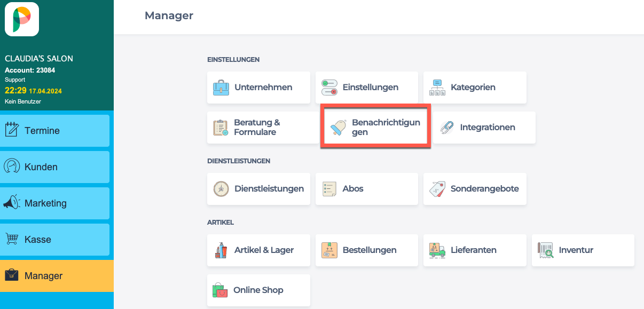This screenshot has width=644, height=309.
Task: Click the Einstellungen toggle switches icon
Action: pos(329,88)
